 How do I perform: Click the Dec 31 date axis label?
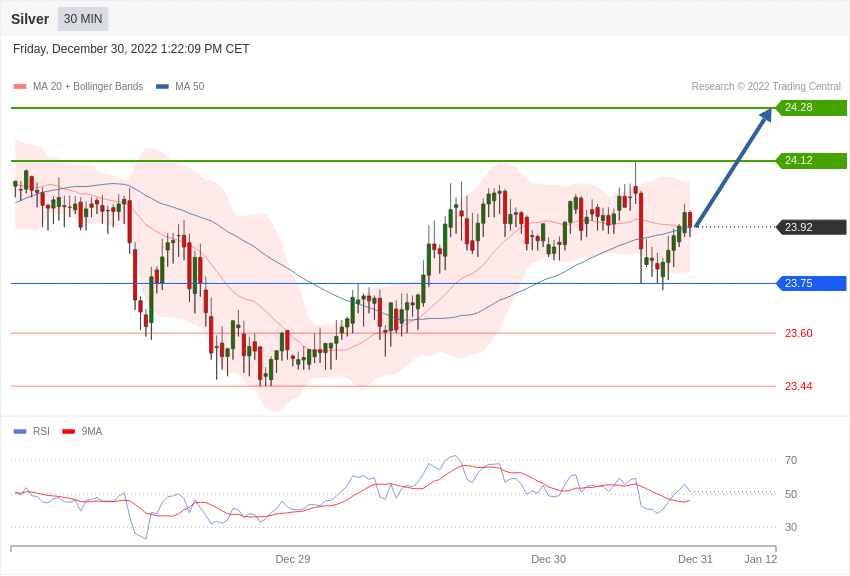click(x=696, y=559)
